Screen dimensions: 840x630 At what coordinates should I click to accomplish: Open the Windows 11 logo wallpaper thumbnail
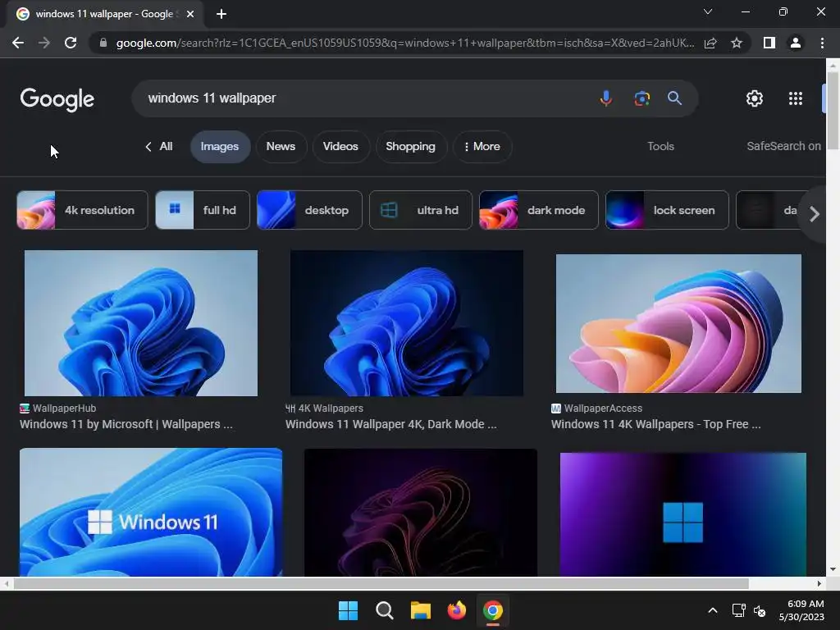click(151, 512)
